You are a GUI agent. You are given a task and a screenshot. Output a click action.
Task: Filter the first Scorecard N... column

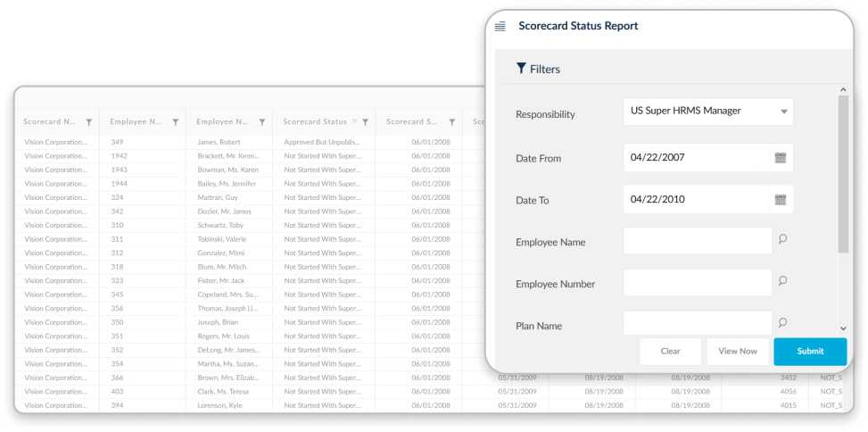point(88,122)
